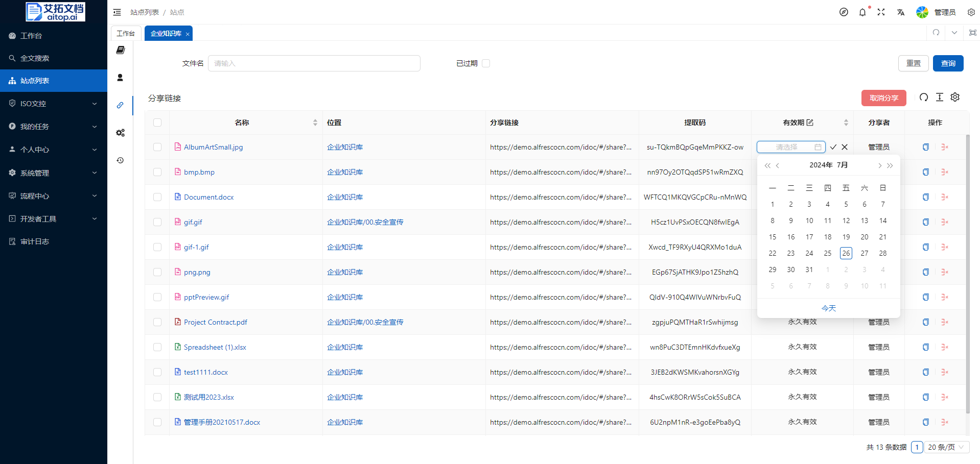Expand the ISO文控 menu

click(54, 104)
